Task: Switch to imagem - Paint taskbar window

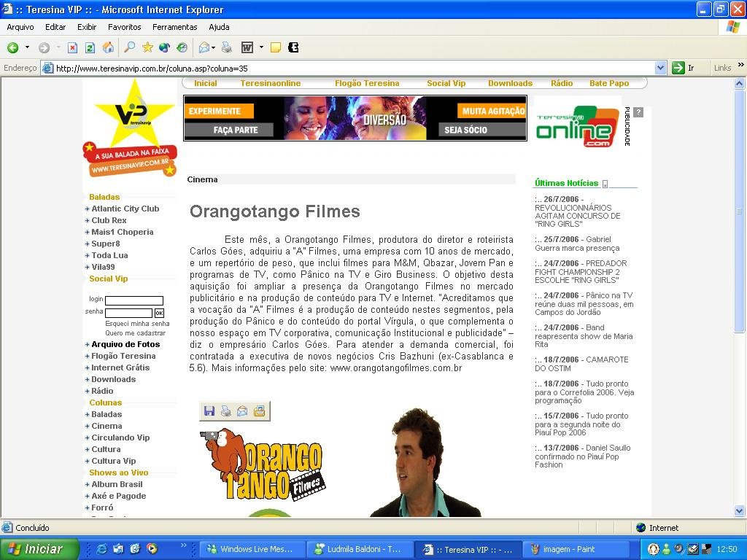Action: click(576, 549)
